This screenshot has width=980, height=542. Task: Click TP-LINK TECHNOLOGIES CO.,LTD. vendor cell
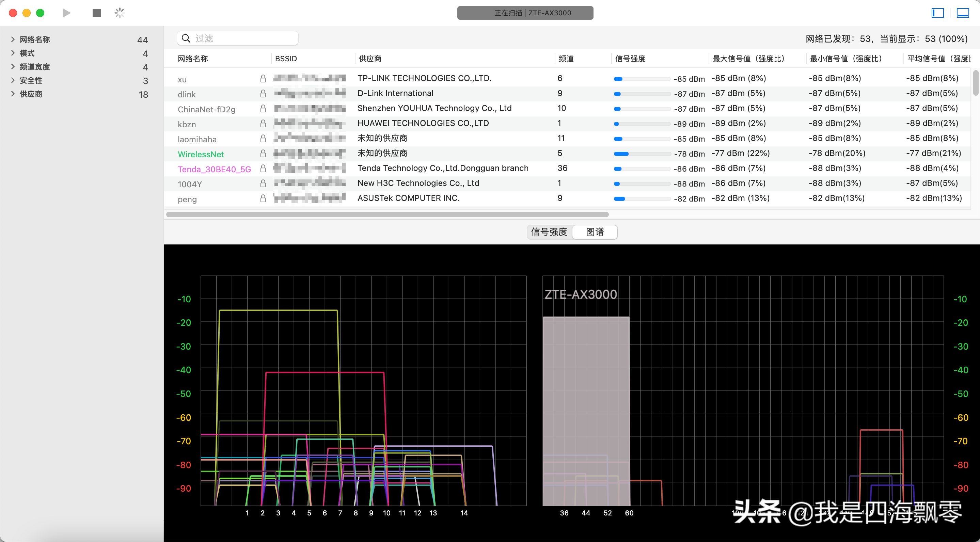coord(425,78)
